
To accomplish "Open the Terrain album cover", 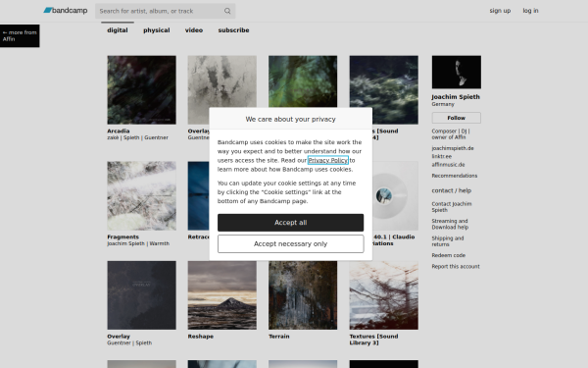I will coord(303,295).
